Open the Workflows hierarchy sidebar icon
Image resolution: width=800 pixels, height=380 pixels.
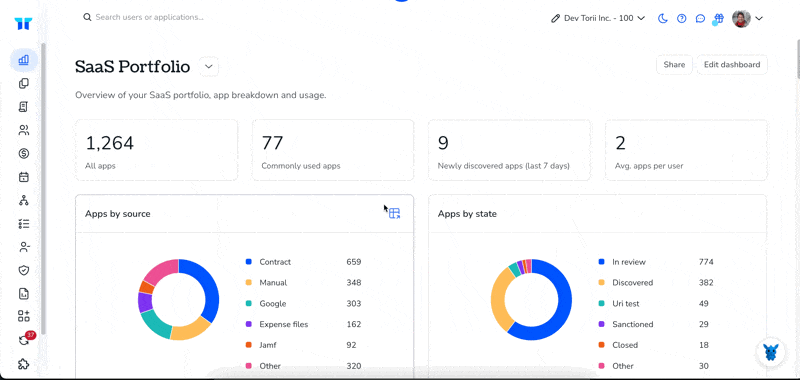(23, 200)
